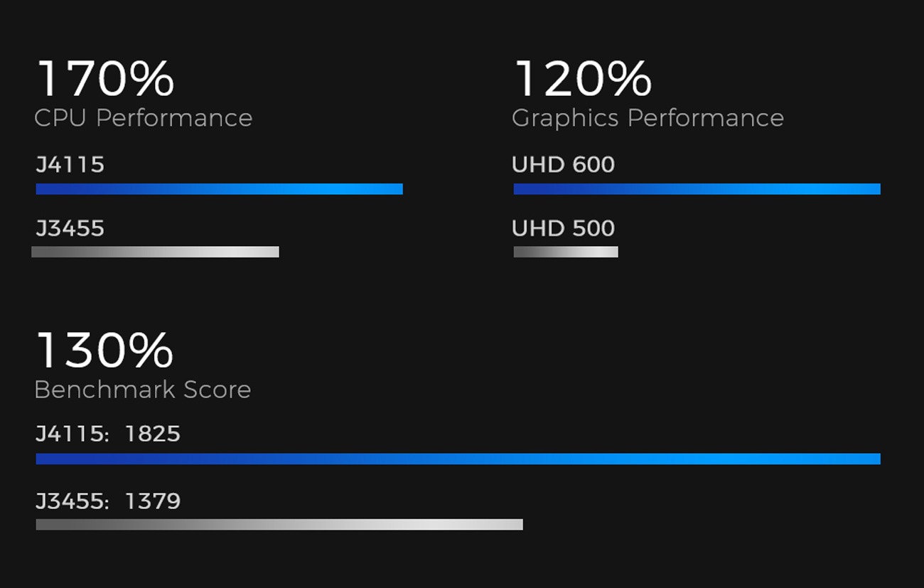Click the number 1825
The width and height of the screenshot is (924, 588).
[153, 434]
